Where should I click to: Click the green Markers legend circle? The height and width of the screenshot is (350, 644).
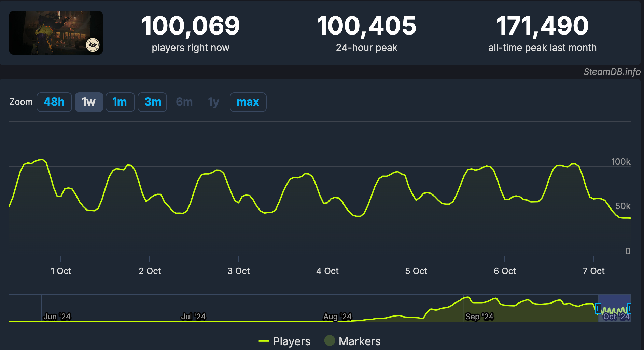coord(330,341)
